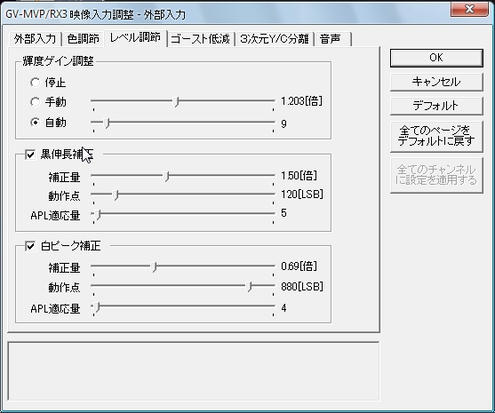This screenshot has height=413, width=495.
Task: Toggle the 白ピーク補正 checkbox
Action: coord(30,246)
